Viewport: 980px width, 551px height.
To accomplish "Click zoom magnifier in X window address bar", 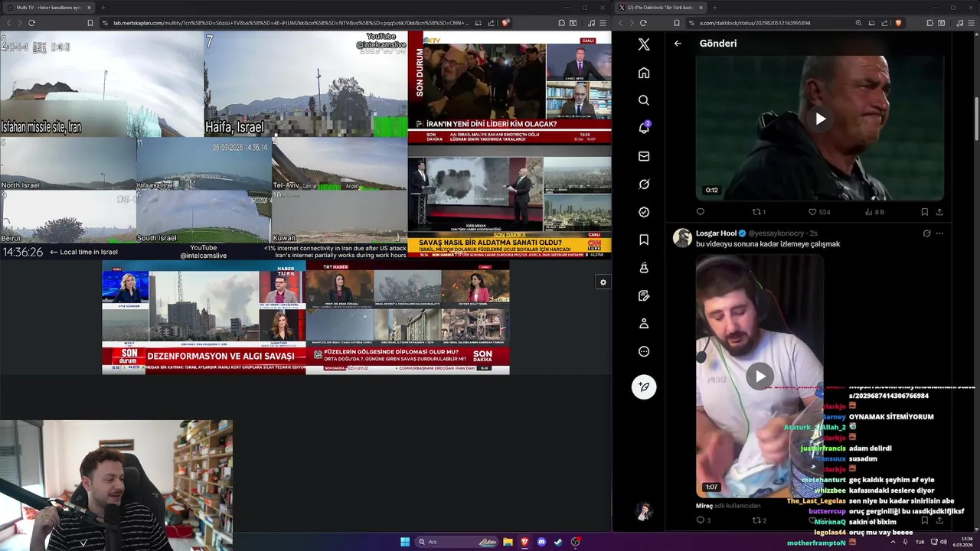I will (858, 23).
